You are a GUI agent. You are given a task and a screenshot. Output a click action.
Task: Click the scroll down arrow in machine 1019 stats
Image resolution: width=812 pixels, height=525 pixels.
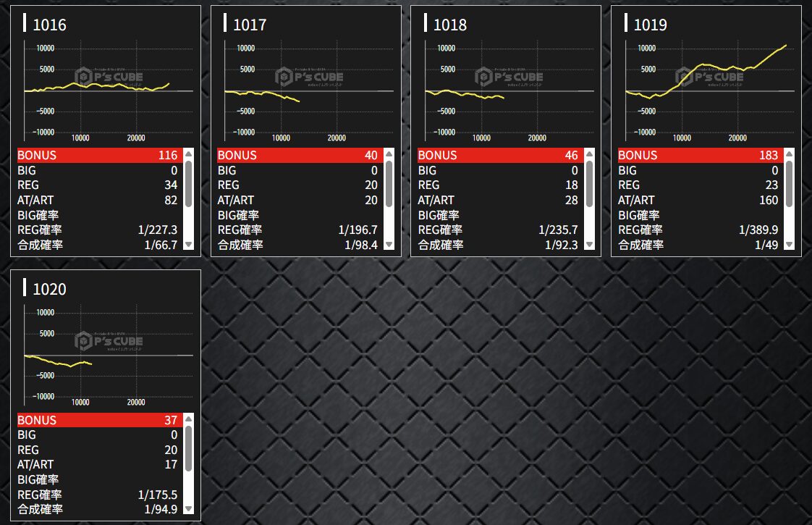(x=790, y=245)
